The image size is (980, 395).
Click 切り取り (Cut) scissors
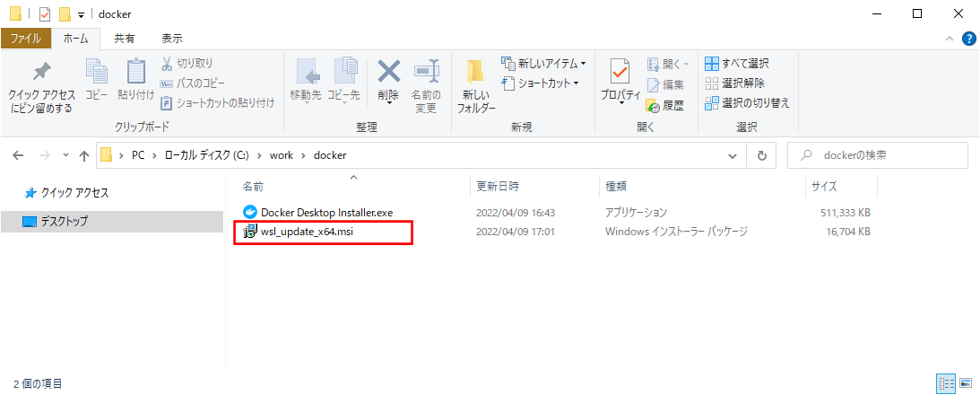pyautogui.click(x=186, y=64)
